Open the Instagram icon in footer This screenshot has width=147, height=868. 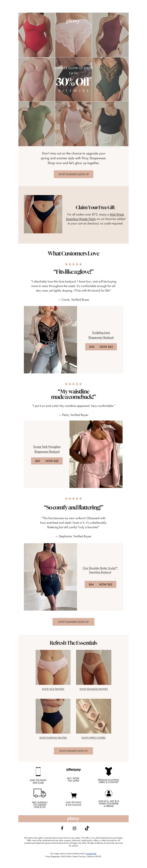click(x=74, y=828)
